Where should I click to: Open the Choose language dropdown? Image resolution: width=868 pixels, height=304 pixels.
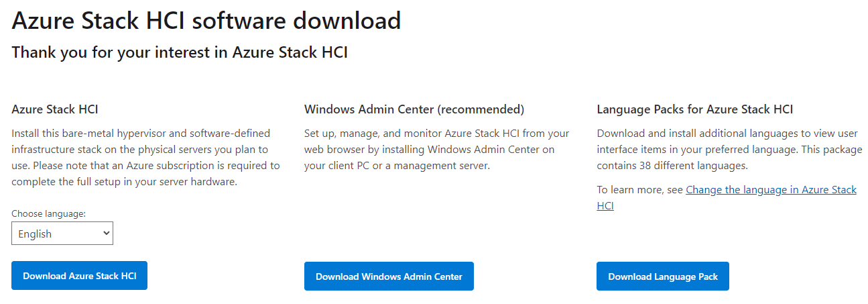62,234
